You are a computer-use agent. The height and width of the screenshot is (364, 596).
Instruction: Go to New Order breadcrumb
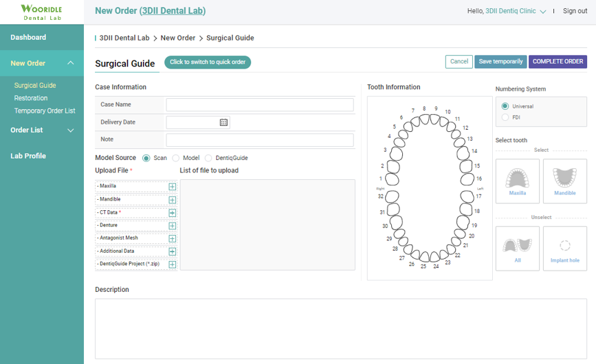[178, 38]
